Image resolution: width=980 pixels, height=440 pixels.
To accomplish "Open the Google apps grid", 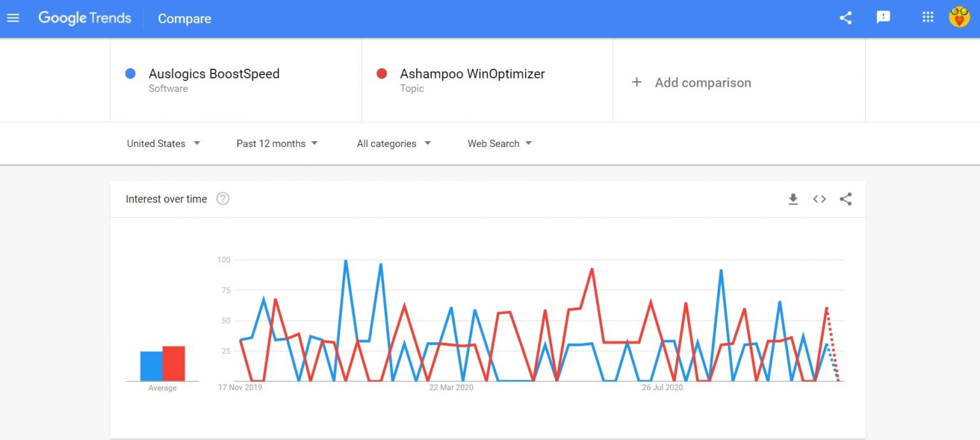I will (928, 18).
